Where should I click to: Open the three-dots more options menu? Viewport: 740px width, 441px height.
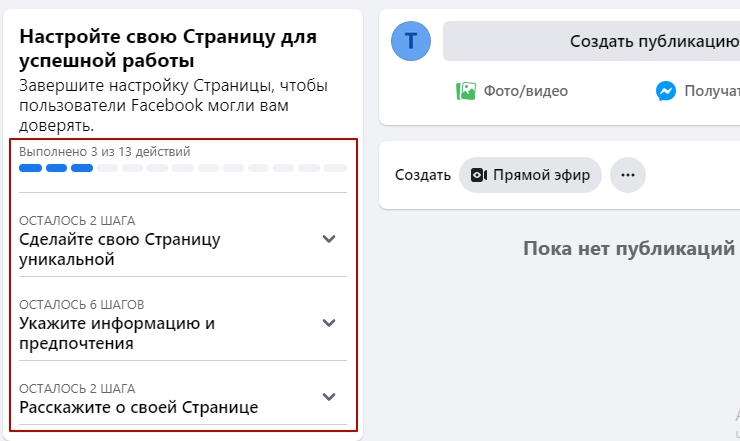click(628, 175)
